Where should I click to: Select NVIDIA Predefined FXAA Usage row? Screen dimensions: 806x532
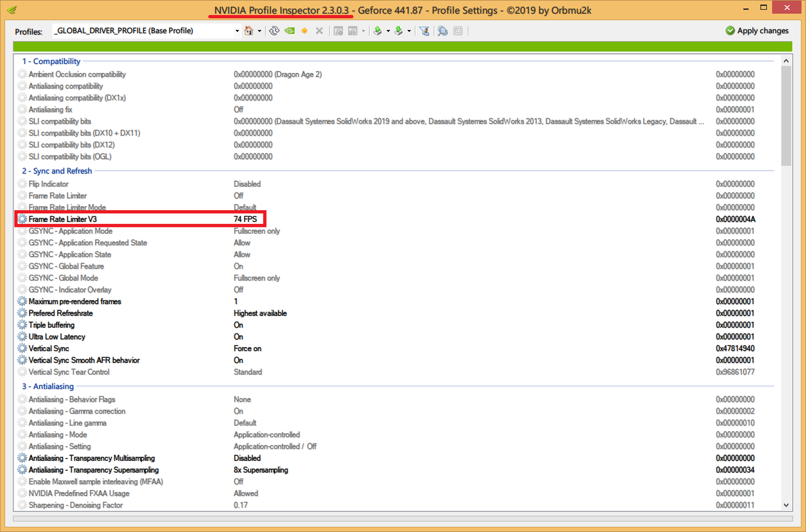(397, 493)
